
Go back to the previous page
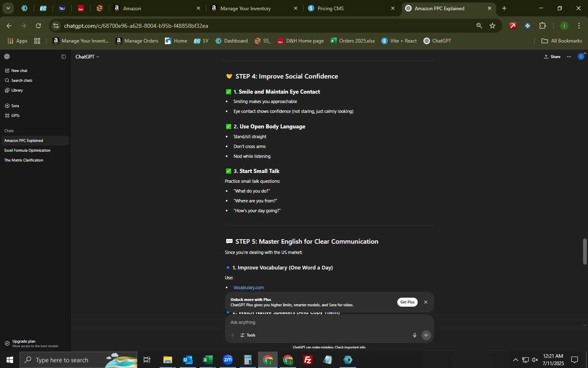pos(9,26)
